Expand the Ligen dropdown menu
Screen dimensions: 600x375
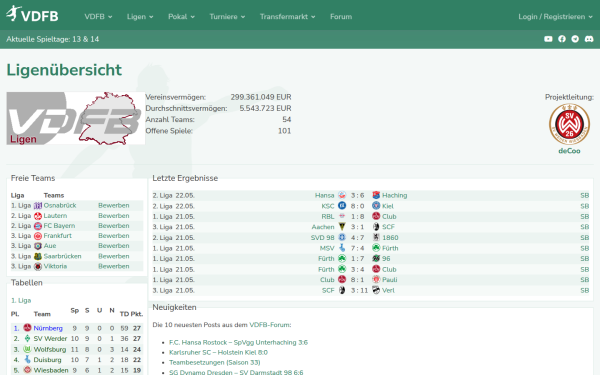[x=140, y=17]
